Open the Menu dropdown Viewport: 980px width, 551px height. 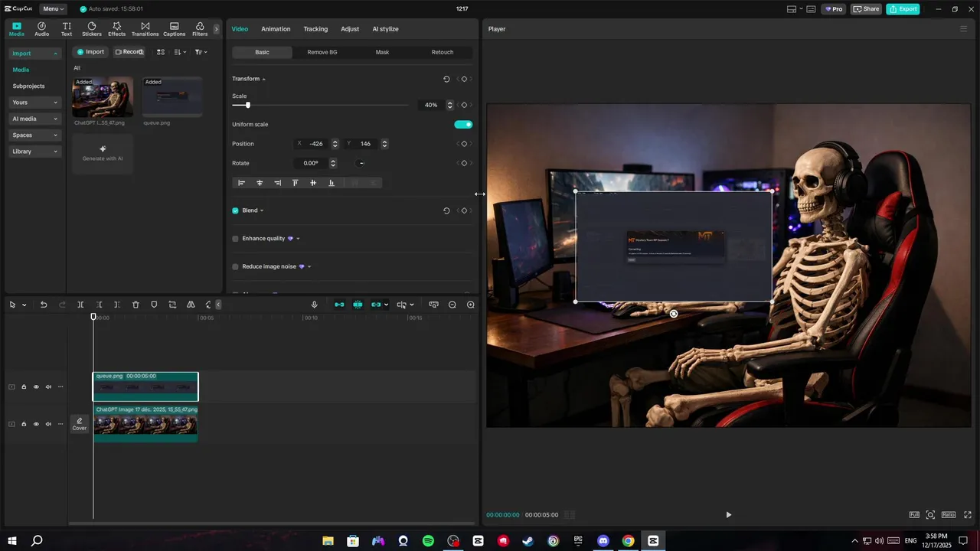pyautogui.click(x=53, y=9)
